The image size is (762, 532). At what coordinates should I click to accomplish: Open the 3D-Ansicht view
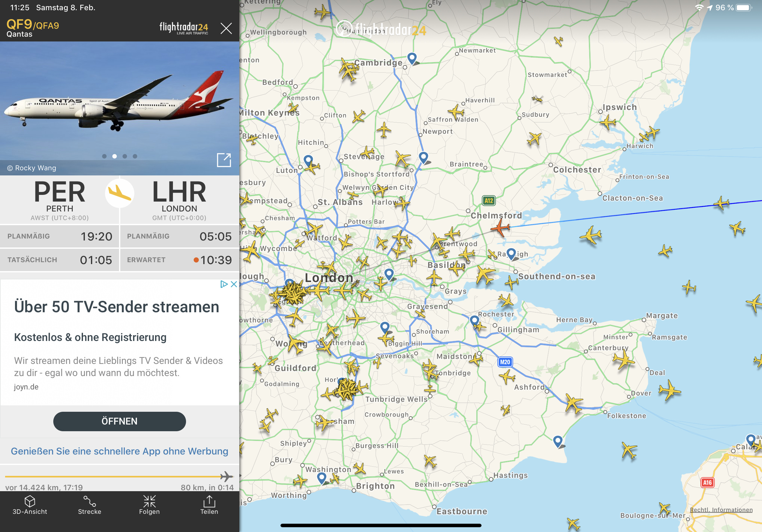pos(30,505)
